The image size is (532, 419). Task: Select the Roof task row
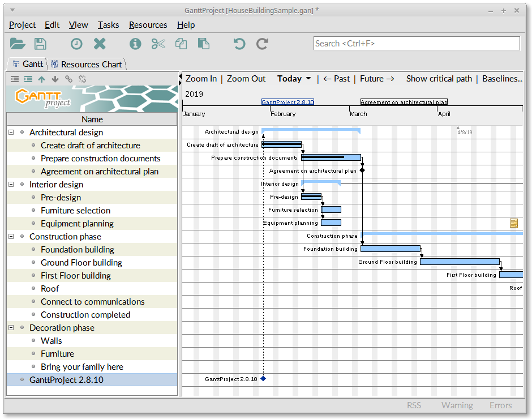92,289
